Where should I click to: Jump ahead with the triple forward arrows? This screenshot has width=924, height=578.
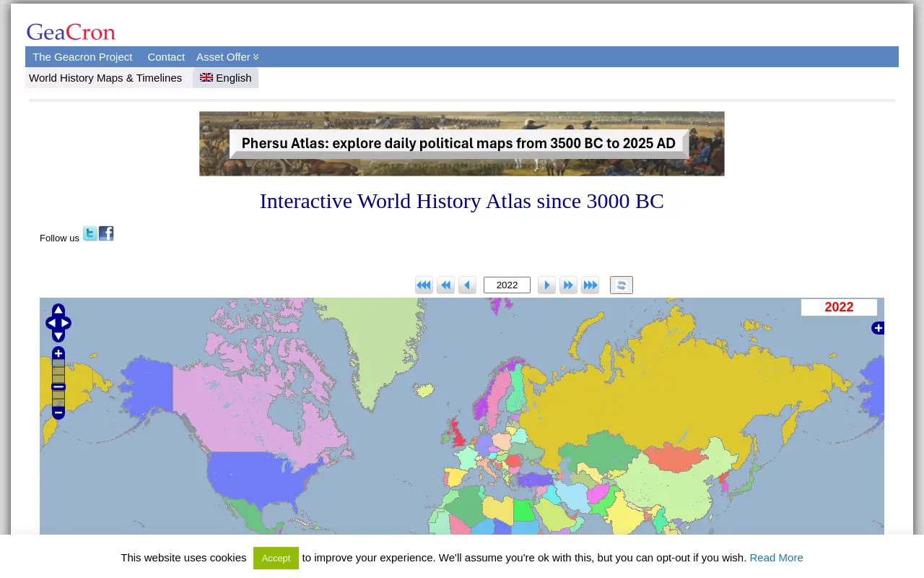click(x=590, y=285)
